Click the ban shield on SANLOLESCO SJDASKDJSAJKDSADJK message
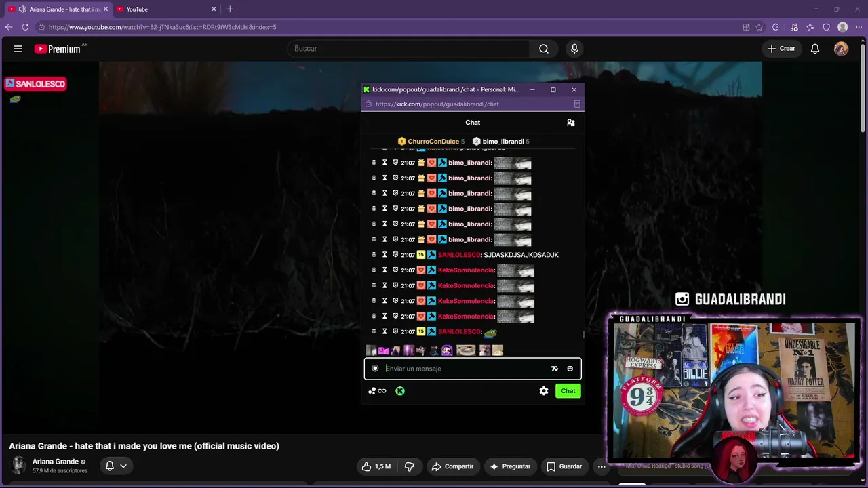 click(395, 255)
